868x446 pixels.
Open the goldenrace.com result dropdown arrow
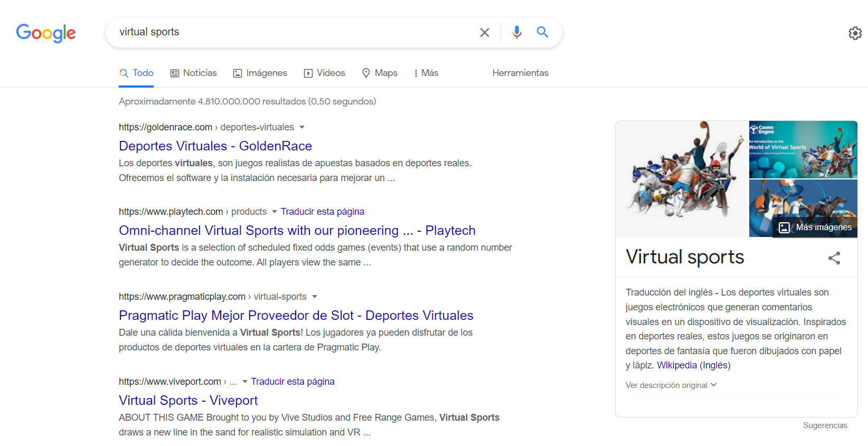[x=302, y=127]
